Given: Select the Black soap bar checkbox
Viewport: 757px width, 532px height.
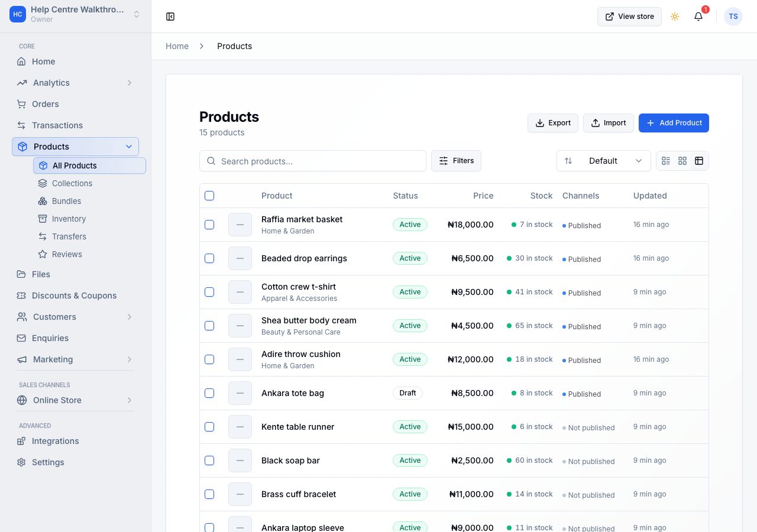Looking at the screenshot, I should click(x=209, y=460).
